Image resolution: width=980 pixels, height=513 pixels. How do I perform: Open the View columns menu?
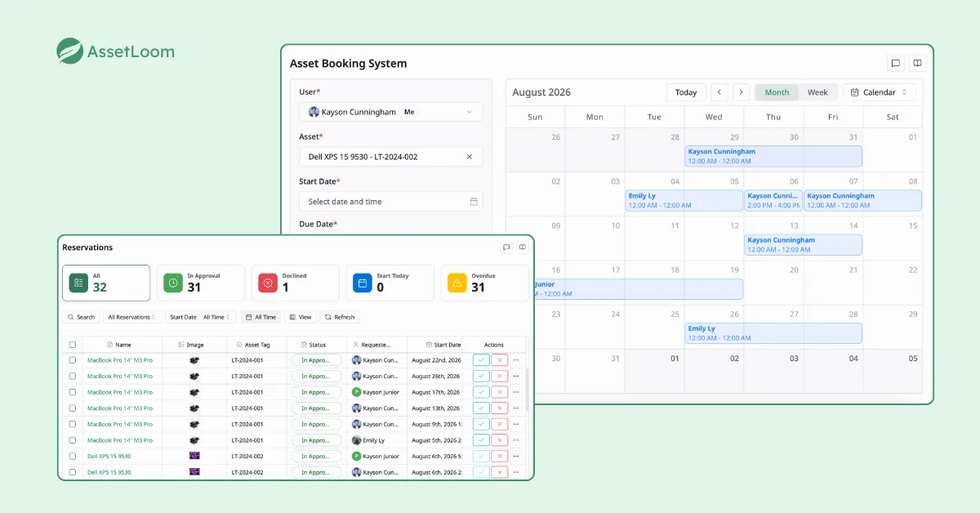pyautogui.click(x=301, y=317)
